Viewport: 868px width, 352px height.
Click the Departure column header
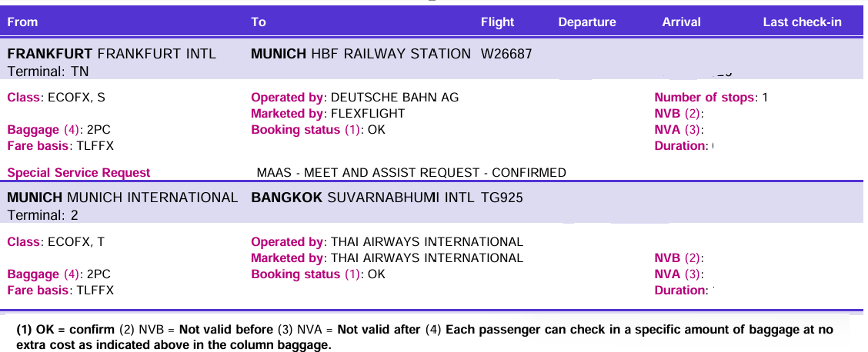(587, 22)
